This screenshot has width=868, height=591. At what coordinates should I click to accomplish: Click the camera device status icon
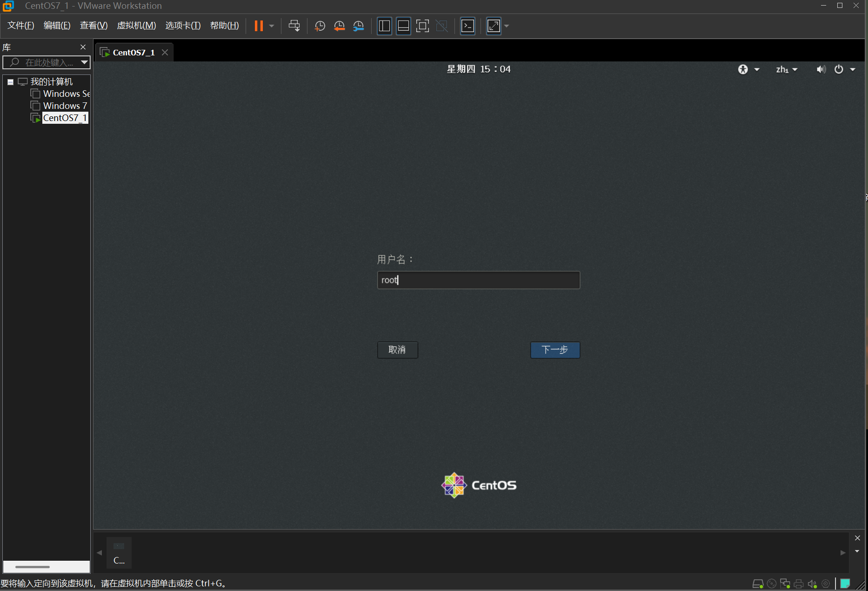826,584
